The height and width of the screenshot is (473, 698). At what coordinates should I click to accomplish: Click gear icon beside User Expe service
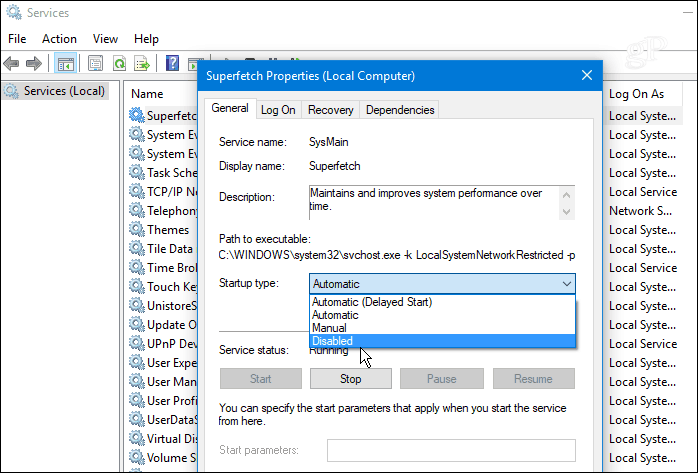137,362
